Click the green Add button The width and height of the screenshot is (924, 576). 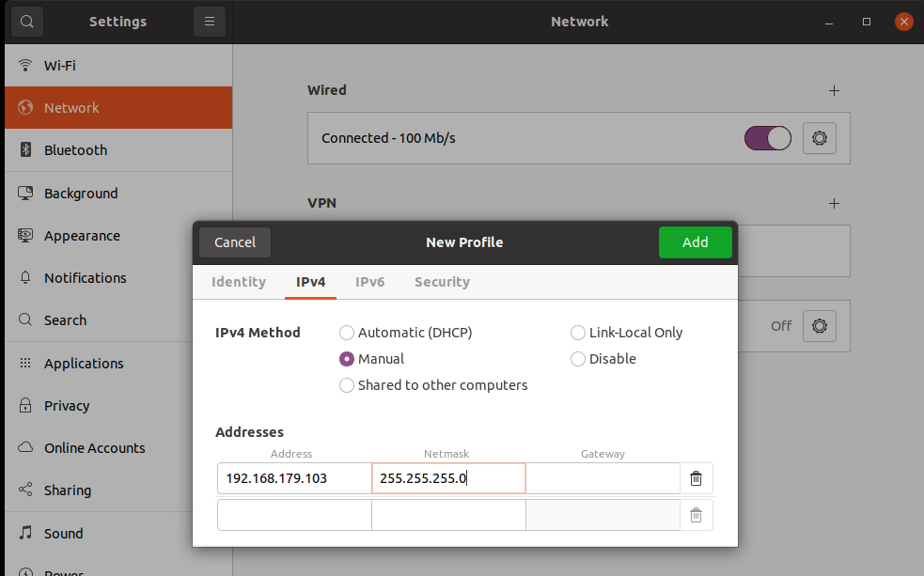(x=695, y=242)
